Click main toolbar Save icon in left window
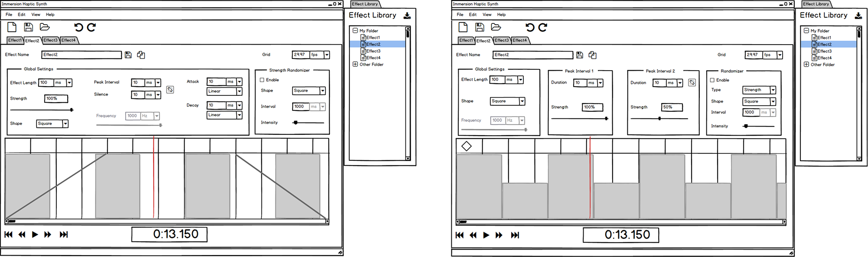868x257 pixels. tap(29, 27)
